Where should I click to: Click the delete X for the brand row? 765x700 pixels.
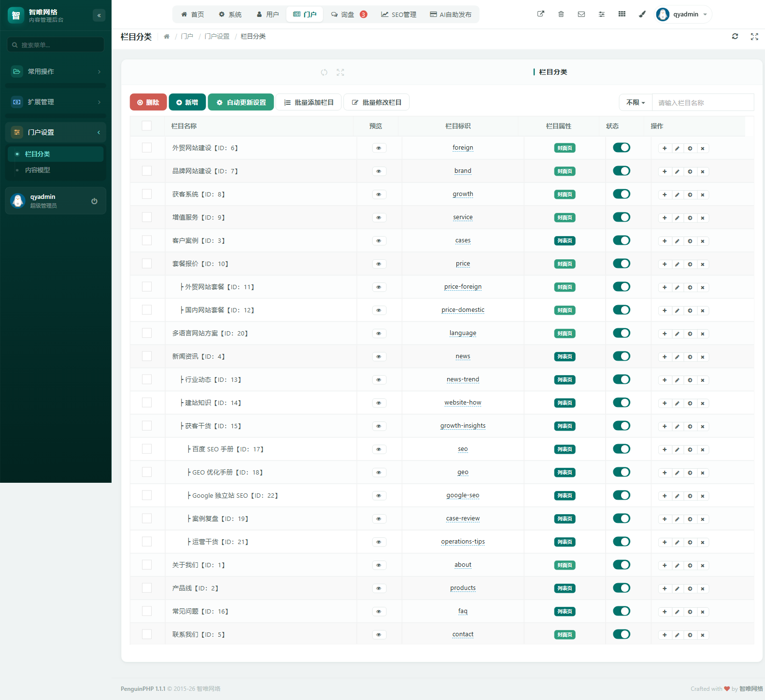click(x=703, y=171)
